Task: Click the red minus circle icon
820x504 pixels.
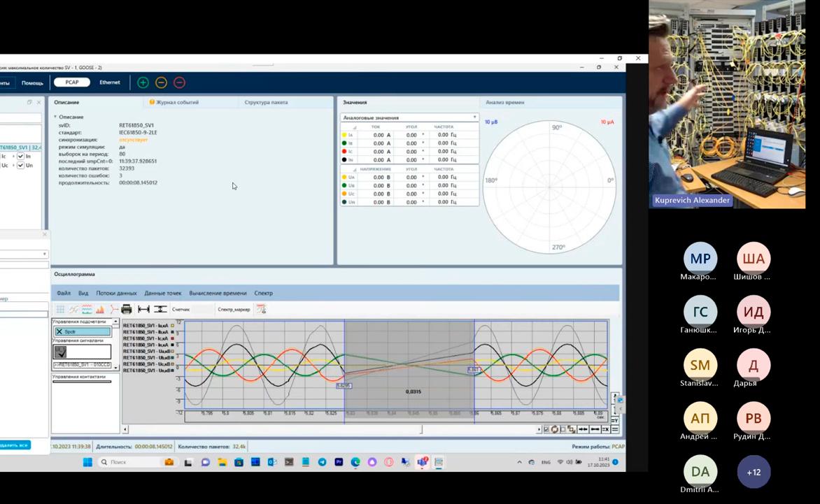Action: tap(179, 82)
